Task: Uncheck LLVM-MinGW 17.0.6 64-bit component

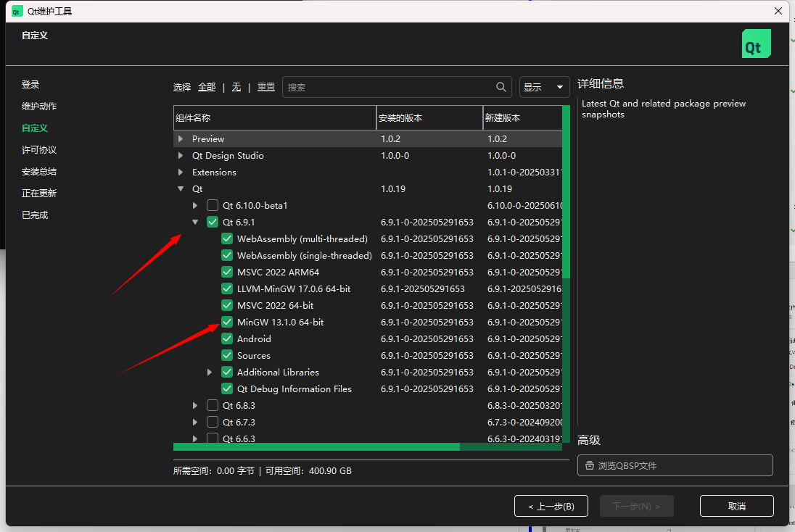Action: [227, 288]
